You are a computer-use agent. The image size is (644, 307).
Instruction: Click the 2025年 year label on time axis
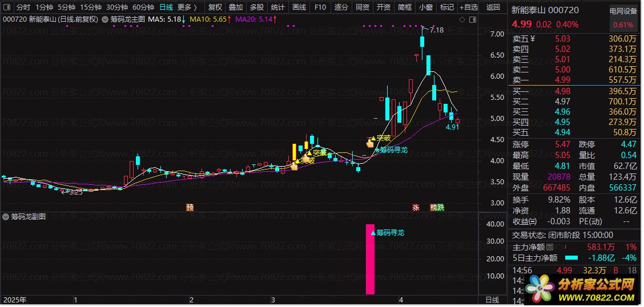click(14, 300)
